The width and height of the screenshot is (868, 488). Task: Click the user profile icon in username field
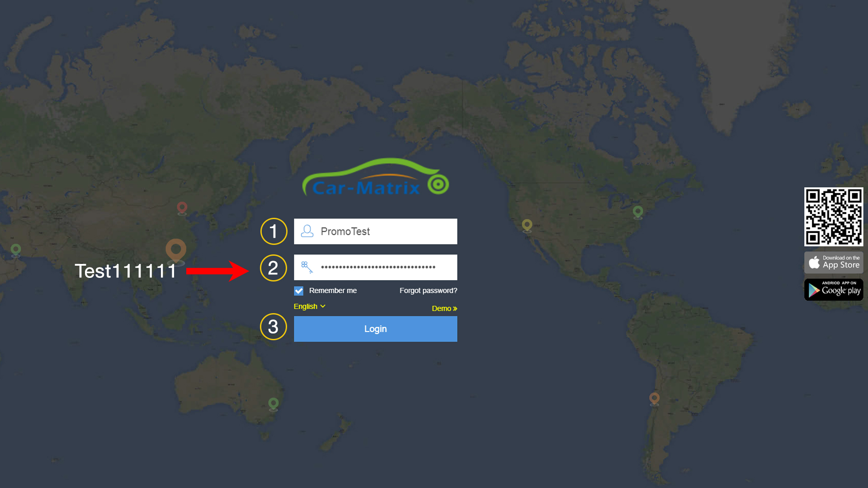click(307, 231)
